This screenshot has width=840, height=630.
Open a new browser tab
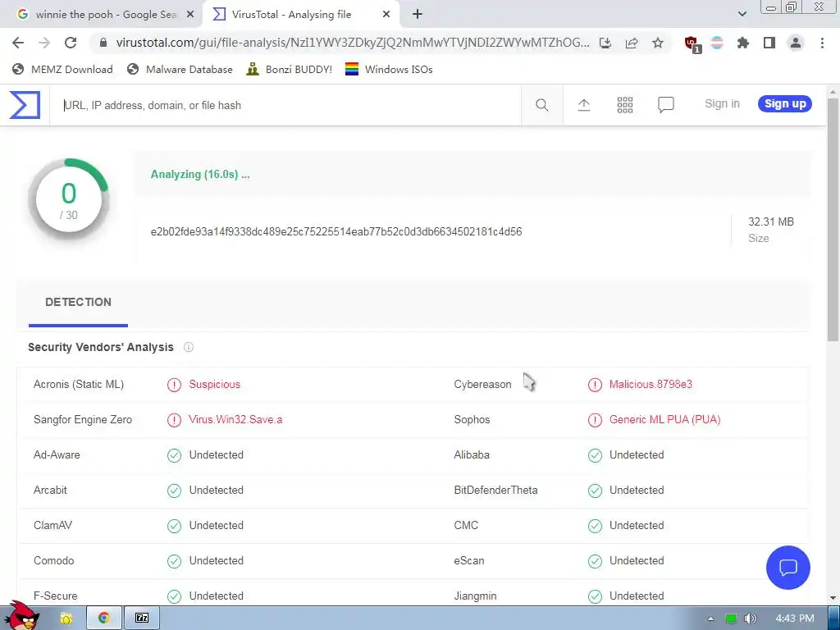point(418,15)
